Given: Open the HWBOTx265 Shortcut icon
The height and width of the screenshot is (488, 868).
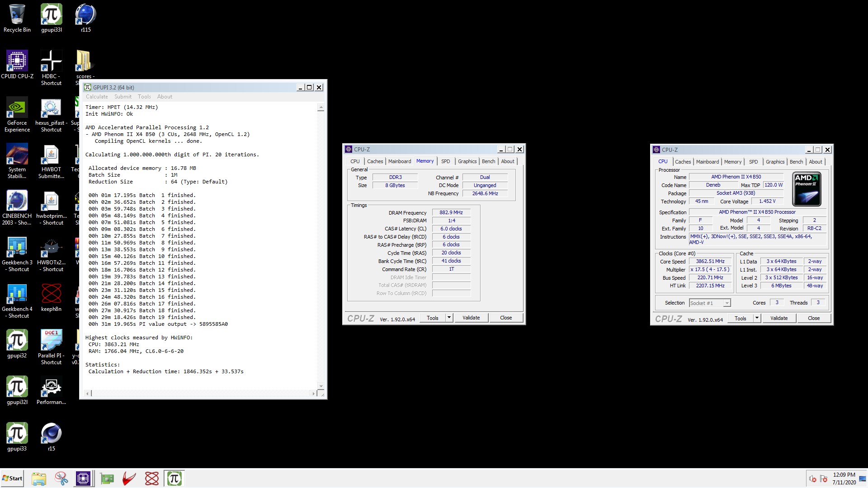Looking at the screenshot, I should click(x=52, y=254).
